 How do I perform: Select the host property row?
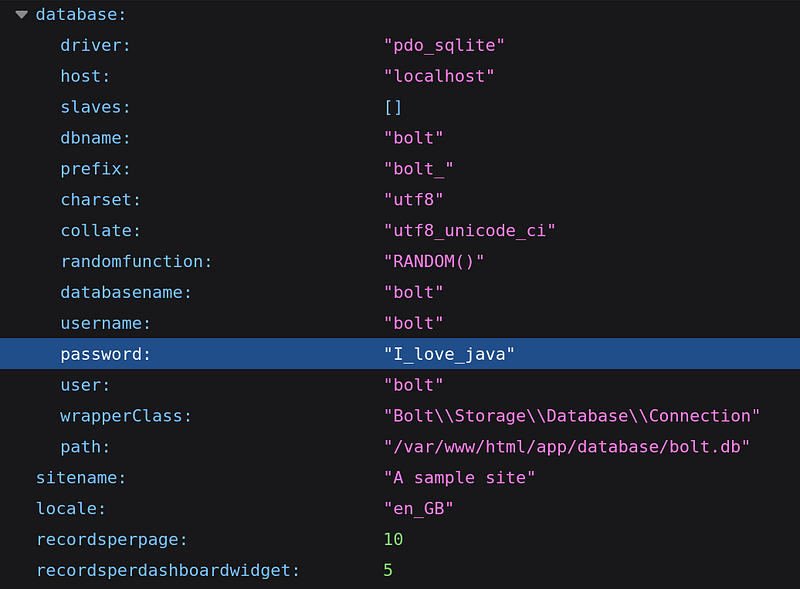click(x=85, y=77)
